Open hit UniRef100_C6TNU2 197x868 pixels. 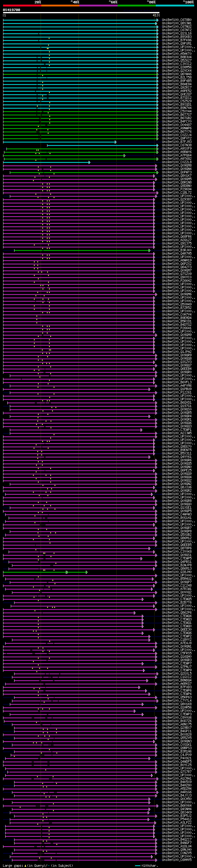(x=177, y=27)
